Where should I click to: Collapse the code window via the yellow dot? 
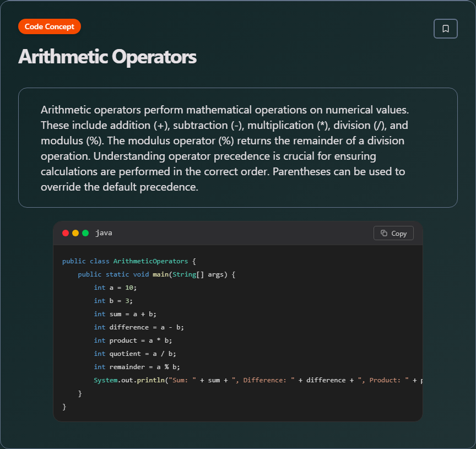pyautogui.click(x=75, y=232)
